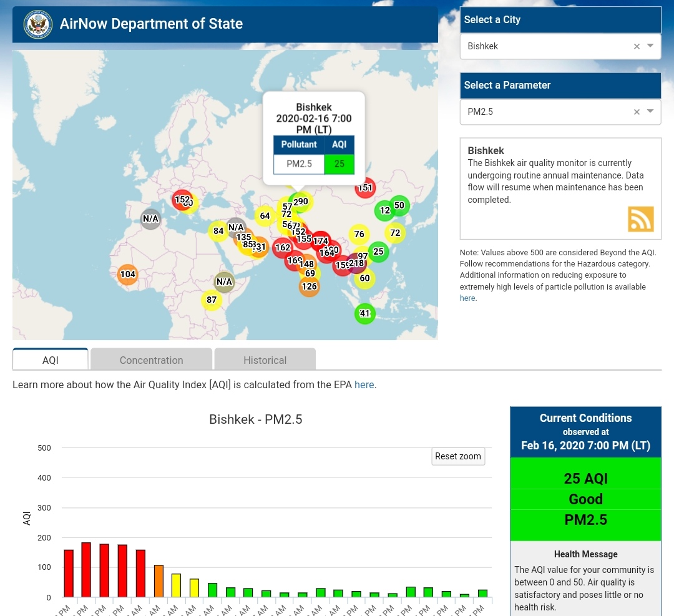The height and width of the screenshot is (616, 674).
Task: Select the gray N/A marker in western Europe
Action: pyautogui.click(x=150, y=219)
